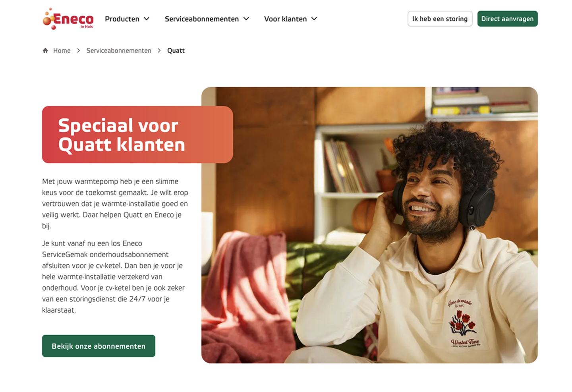Click the Producten chevron arrow
The height and width of the screenshot is (392, 572).
(x=147, y=19)
